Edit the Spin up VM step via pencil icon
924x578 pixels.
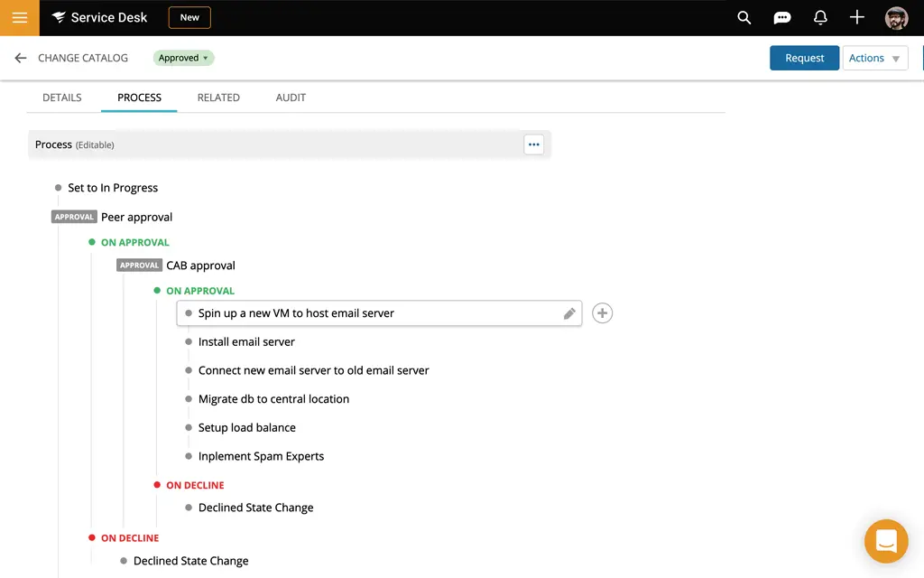click(569, 312)
